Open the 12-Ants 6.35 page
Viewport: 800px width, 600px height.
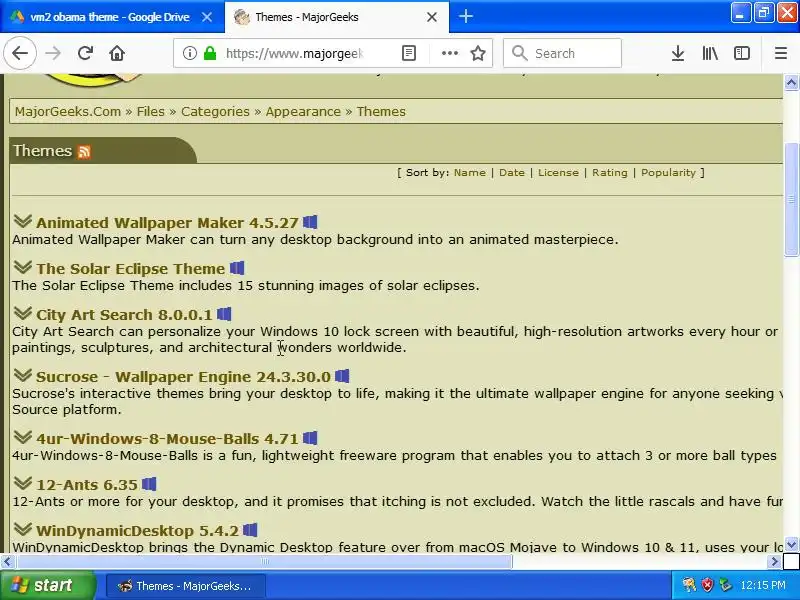click(87, 485)
